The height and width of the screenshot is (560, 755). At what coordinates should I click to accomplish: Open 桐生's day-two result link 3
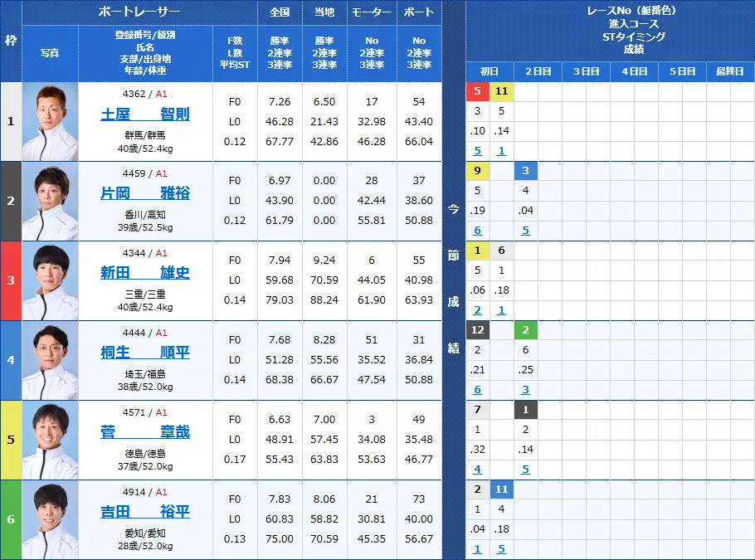(525, 390)
